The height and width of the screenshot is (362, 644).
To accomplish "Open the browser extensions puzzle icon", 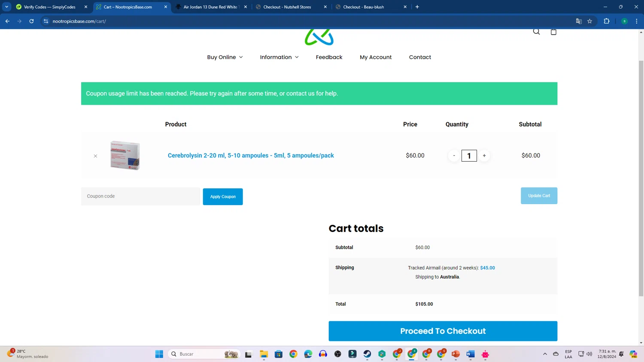I will tap(607, 21).
